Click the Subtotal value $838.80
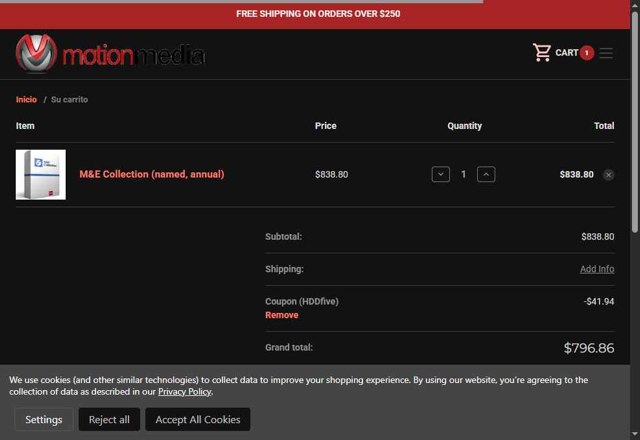 click(x=598, y=237)
